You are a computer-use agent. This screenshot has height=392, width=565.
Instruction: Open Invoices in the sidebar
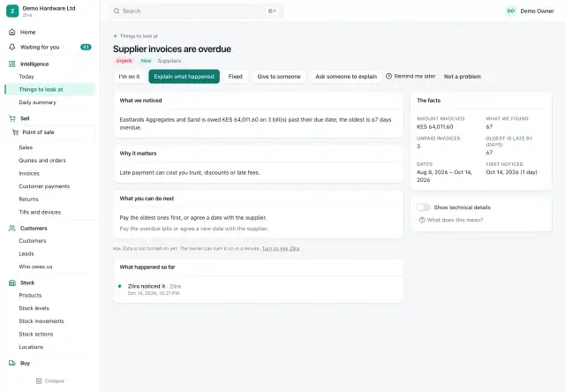pyautogui.click(x=29, y=174)
